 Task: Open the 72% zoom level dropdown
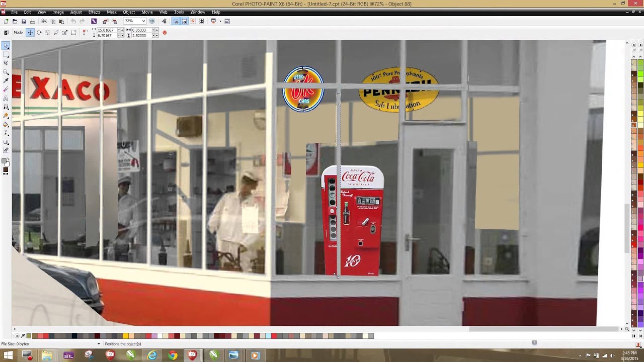tap(143, 21)
